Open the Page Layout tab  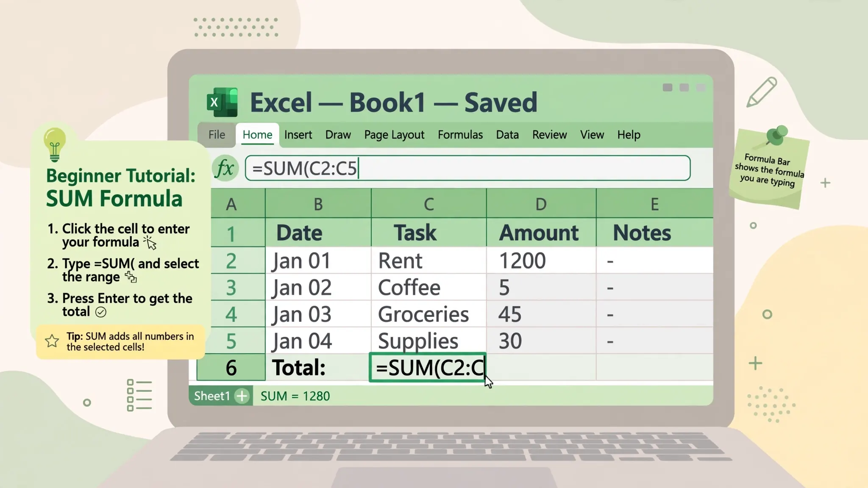[394, 135]
